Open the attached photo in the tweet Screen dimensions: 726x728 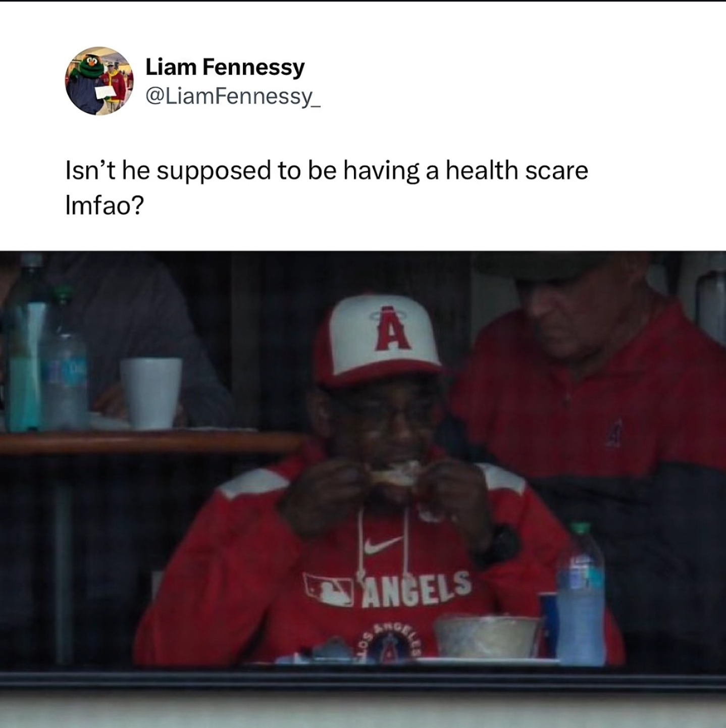point(363,489)
